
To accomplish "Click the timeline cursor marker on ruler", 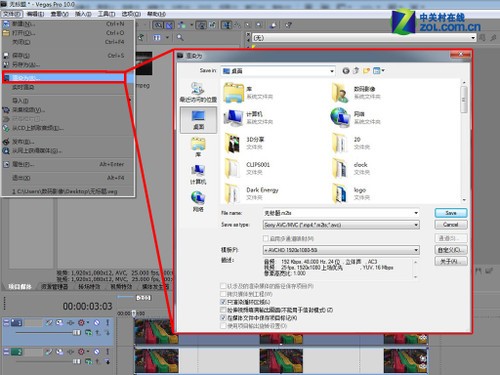I will point(134,313).
